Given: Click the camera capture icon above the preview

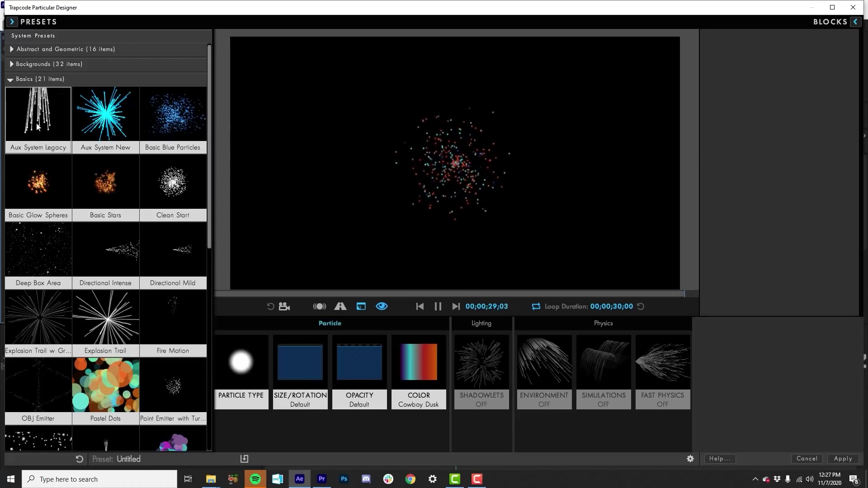Looking at the screenshot, I should (x=284, y=306).
